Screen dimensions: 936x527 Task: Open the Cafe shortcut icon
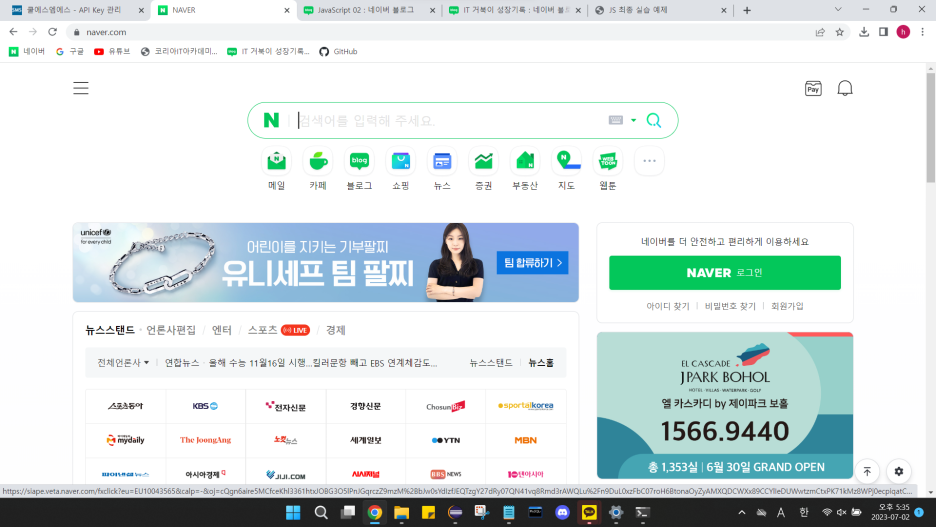[318, 161]
